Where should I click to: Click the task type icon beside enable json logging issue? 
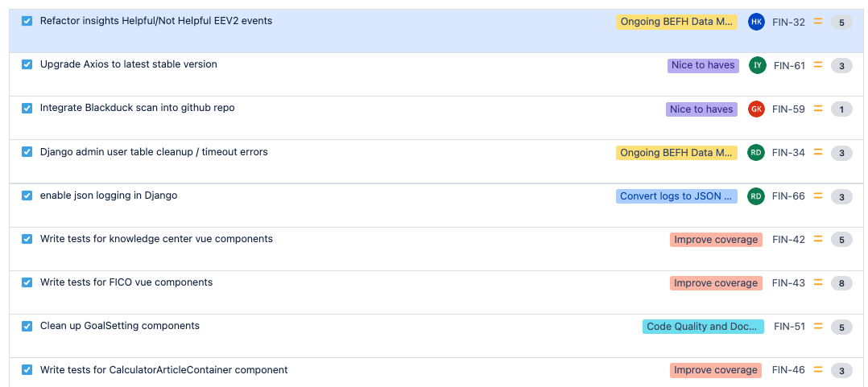27,196
